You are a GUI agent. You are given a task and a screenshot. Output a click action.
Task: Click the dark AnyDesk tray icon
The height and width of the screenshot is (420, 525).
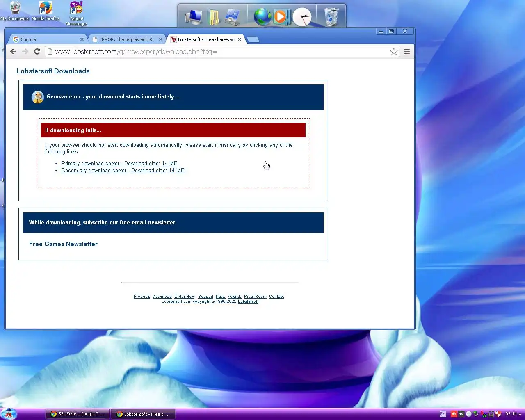[x=461, y=414]
